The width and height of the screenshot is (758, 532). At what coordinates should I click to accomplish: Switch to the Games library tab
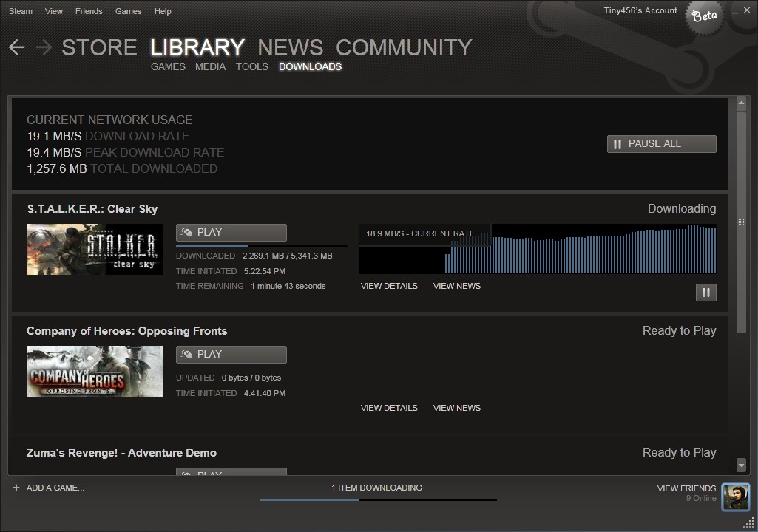168,66
